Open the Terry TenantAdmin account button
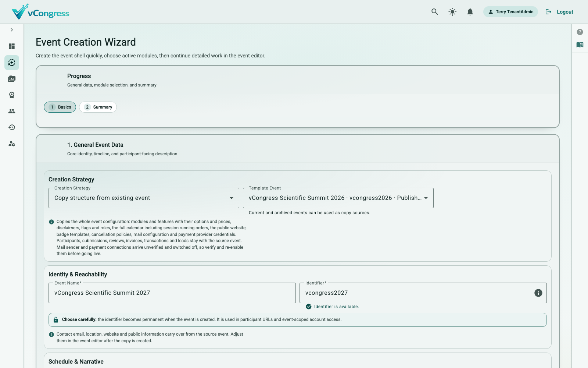The height and width of the screenshot is (368, 588). click(x=510, y=12)
